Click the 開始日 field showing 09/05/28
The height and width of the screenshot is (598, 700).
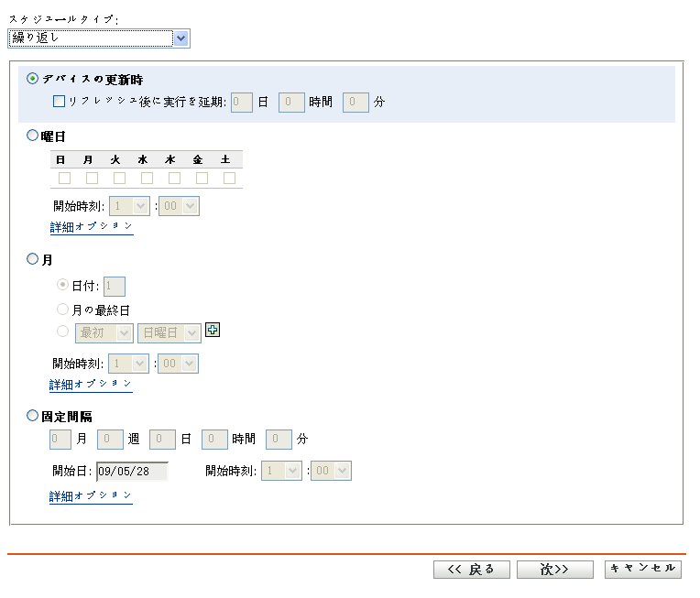coord(132,472)
